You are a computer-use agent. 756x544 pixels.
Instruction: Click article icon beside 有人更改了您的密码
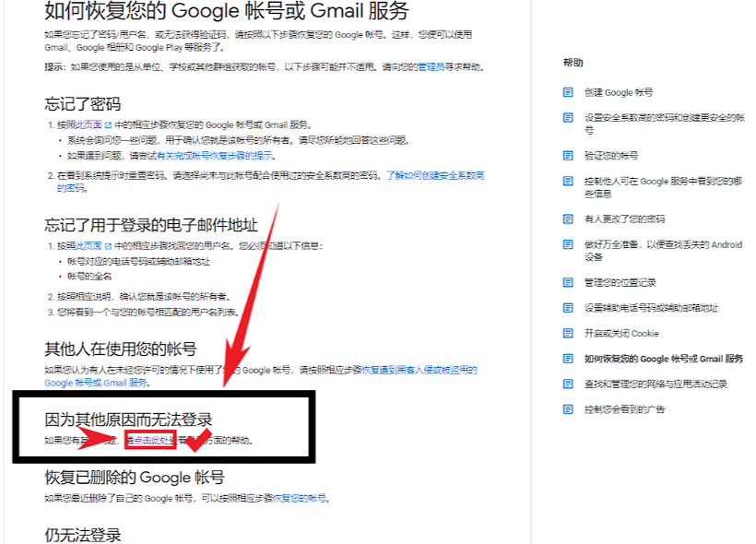pos(568,219)
